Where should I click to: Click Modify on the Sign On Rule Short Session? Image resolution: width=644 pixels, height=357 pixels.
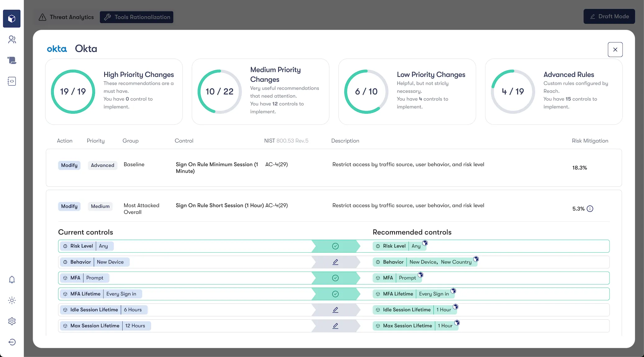click(x=69, y=206)
